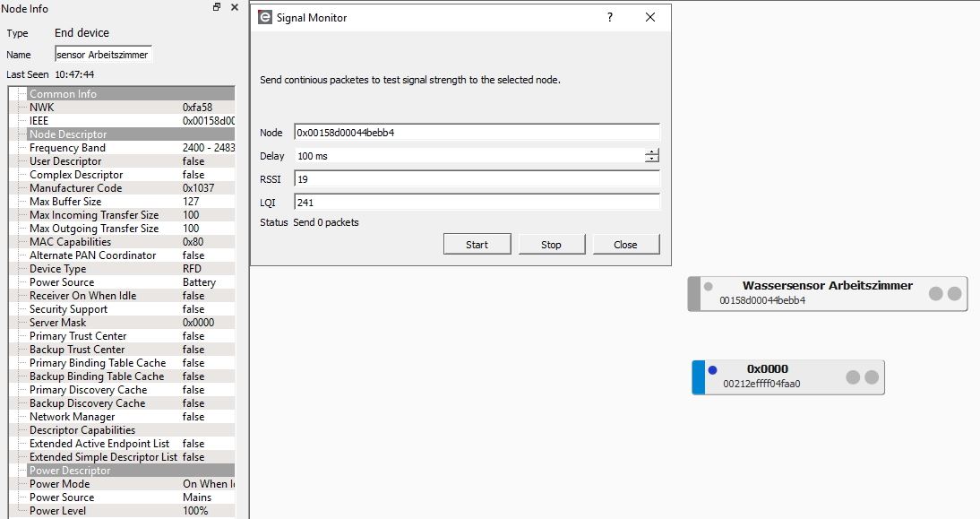Click the inner-left gray circle of 0x0000's right pair

point(853,377)
